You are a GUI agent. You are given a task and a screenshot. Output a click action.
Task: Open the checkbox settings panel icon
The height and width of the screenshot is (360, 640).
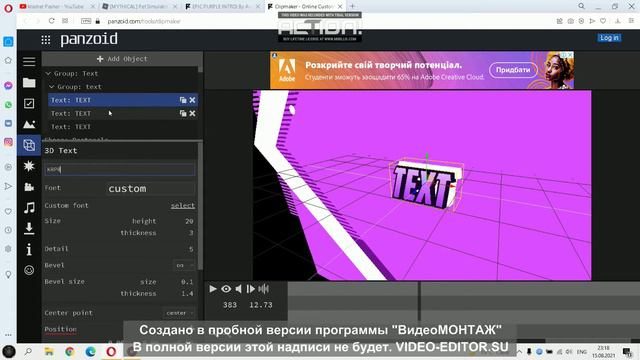click(29, 104)
